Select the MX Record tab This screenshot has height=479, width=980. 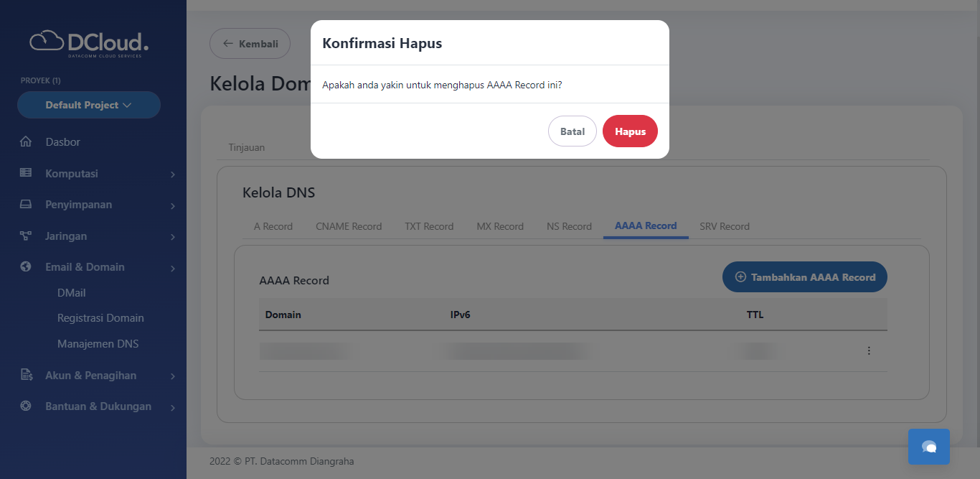click(500, 226)
